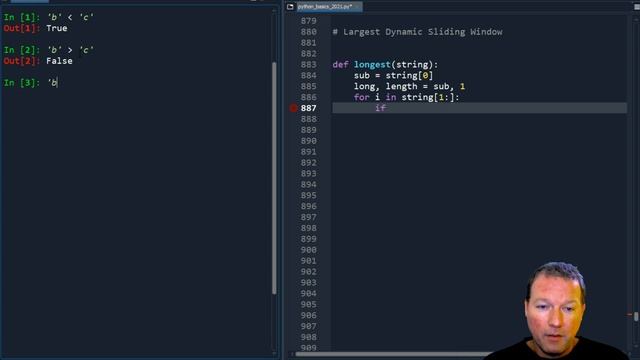Click the Out[1] True result in console
640x360 pixels.
[x=36, y=28]
